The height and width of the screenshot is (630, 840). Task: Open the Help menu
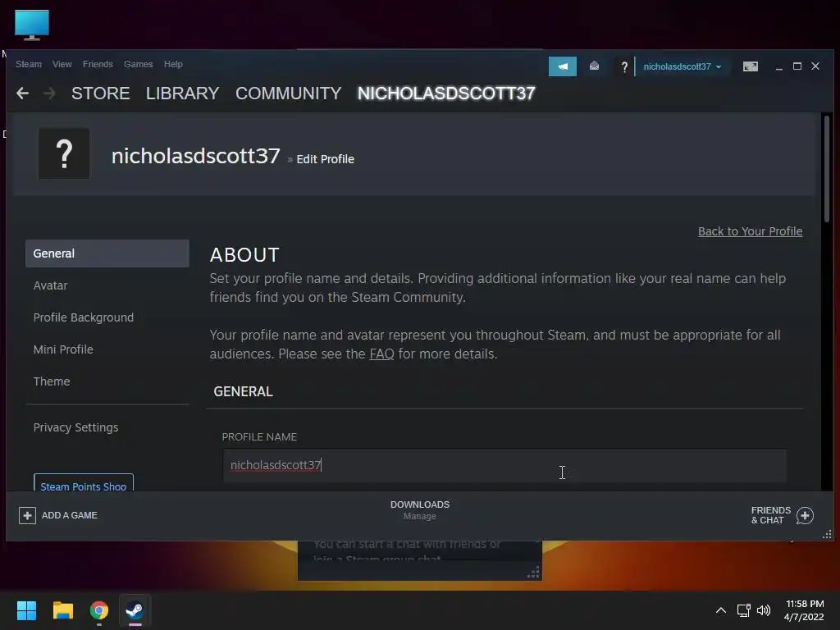coord(173,64)
